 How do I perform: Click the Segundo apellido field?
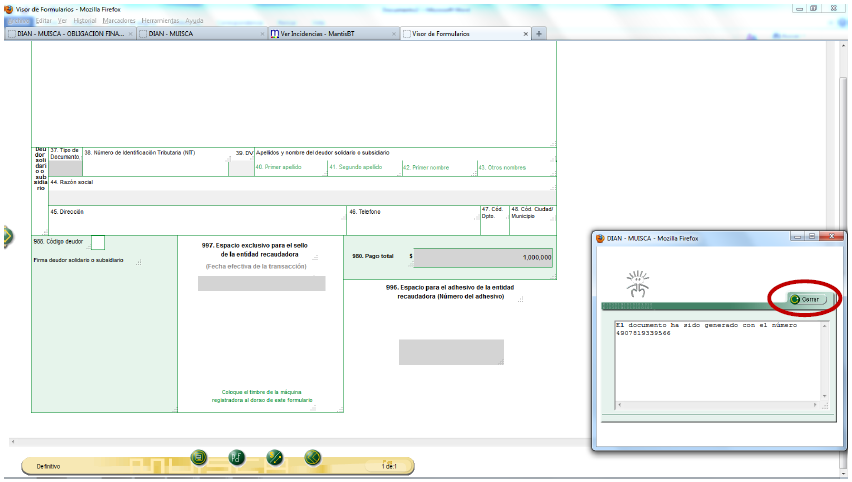pos(365,168)
